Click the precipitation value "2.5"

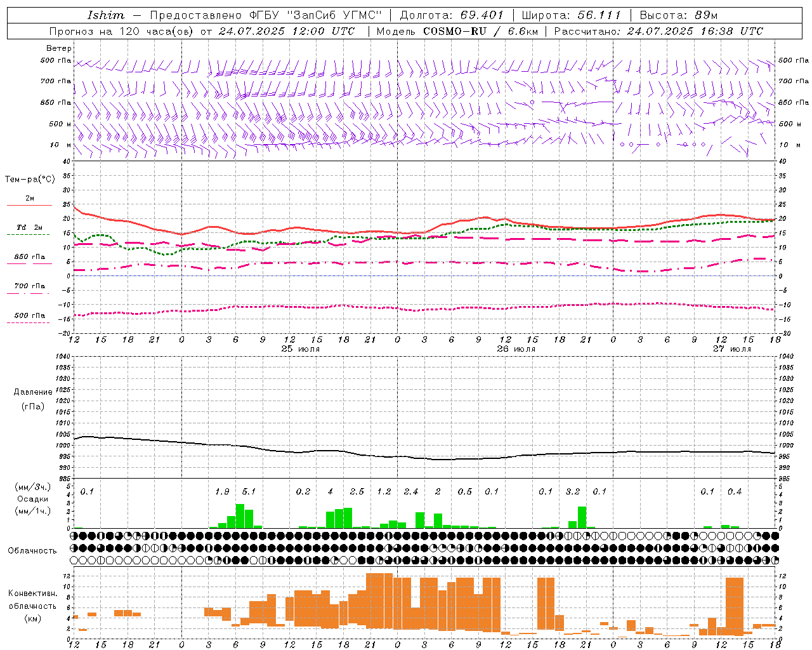pyautogui.click(x=357, y=491)
